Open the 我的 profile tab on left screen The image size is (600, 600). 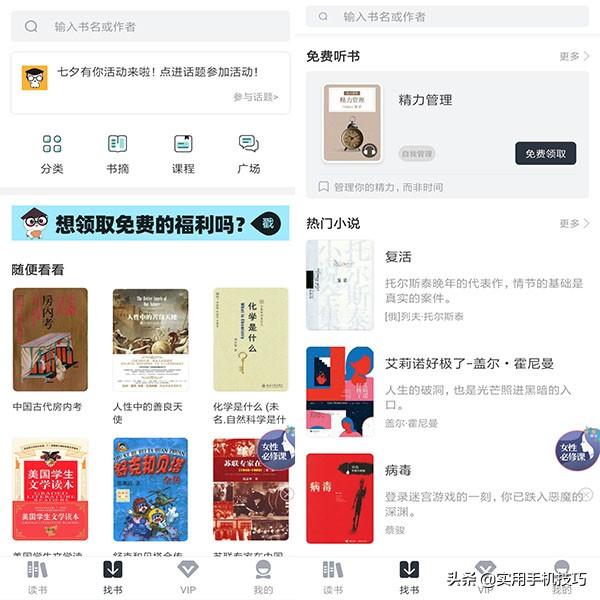tap(263, 577)
